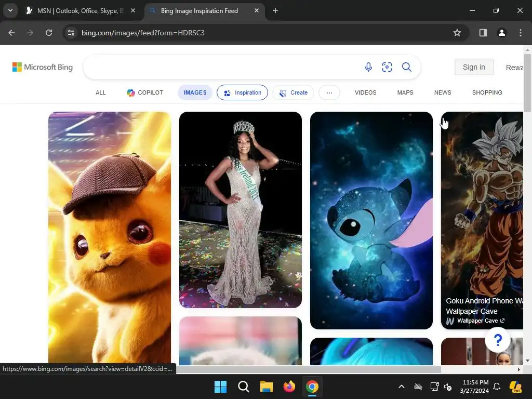Viewport: 532px width, 399px height.
Task: Click Chrome icon in taskbar
Action: pyautogui.click(x=312, y=387)
